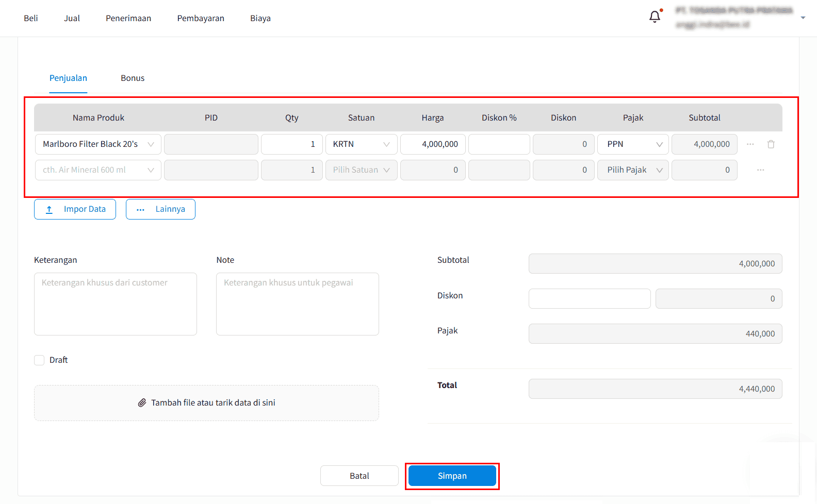Click the Qty column header
817x504 pixels.
pos(292,117)
